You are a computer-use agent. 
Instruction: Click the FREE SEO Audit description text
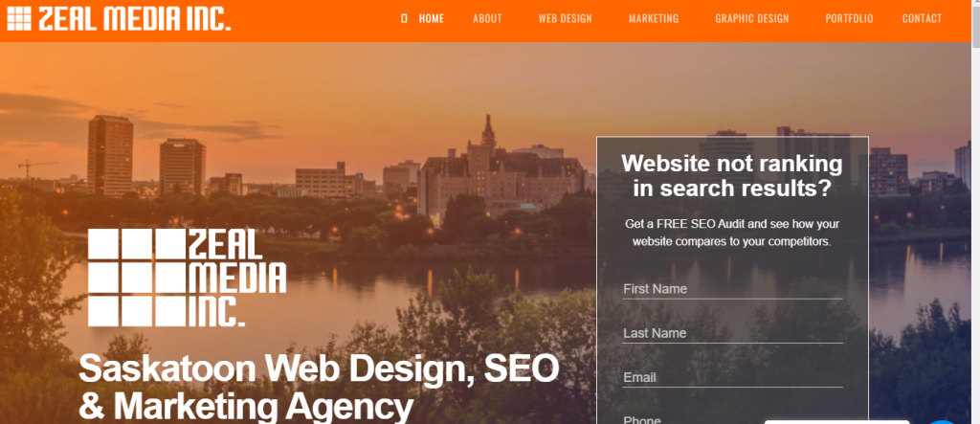click(732, 233)
